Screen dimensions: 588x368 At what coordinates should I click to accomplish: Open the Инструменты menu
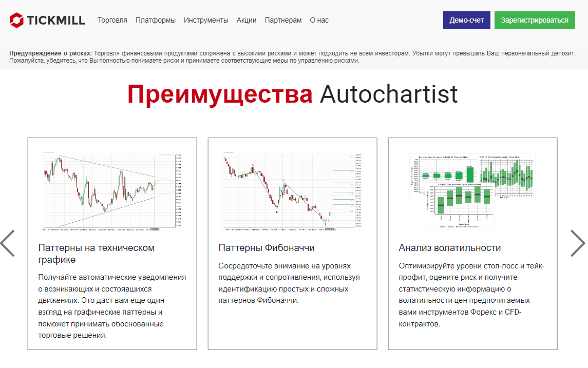coord(206,20)
